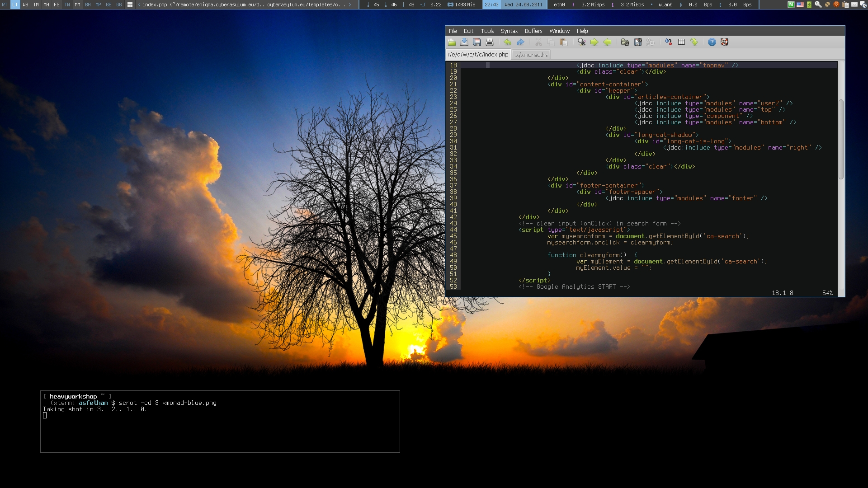The height and width of the screenshot is (488, 868).
Task: Click the eth0 network label
Action: (559, 5)
